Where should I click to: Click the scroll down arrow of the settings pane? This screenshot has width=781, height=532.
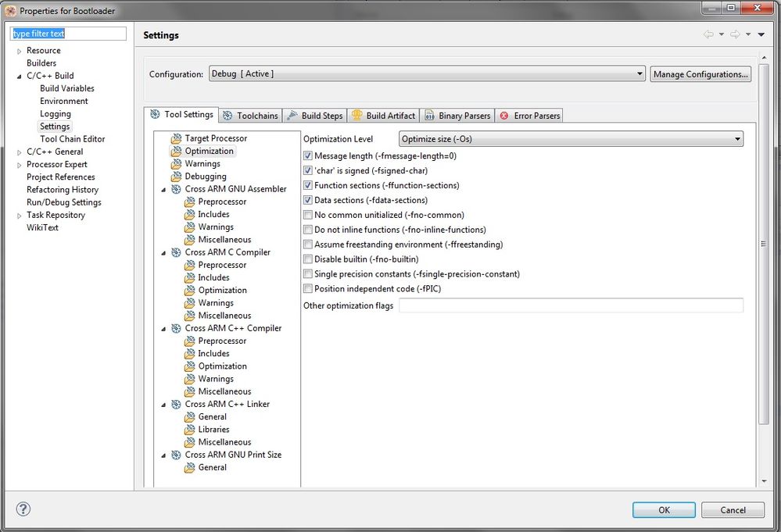[x=764, y=482]
